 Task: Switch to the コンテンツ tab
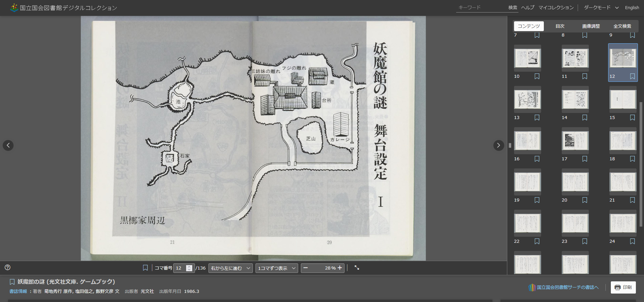(x=529, y=26)
